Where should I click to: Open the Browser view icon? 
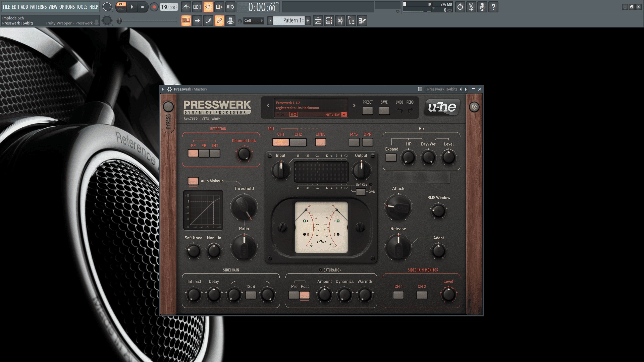(351, 21)
